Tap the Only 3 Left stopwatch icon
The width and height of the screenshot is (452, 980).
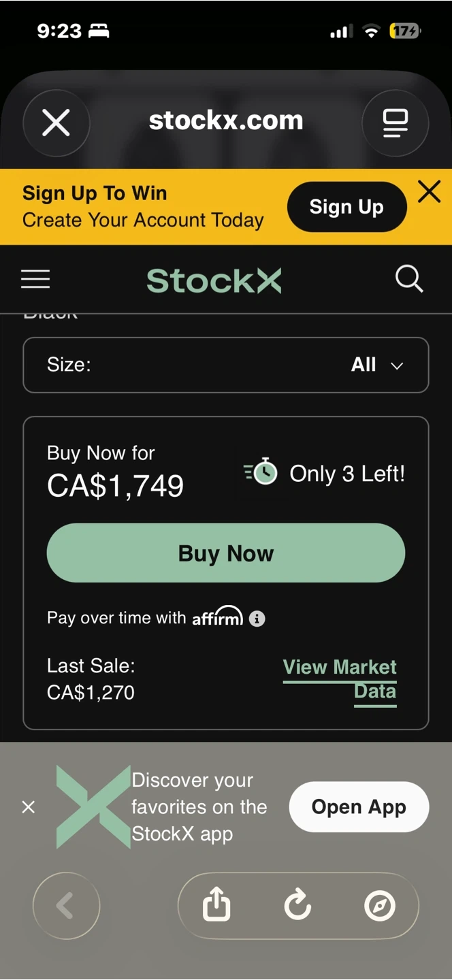(261, 472)
